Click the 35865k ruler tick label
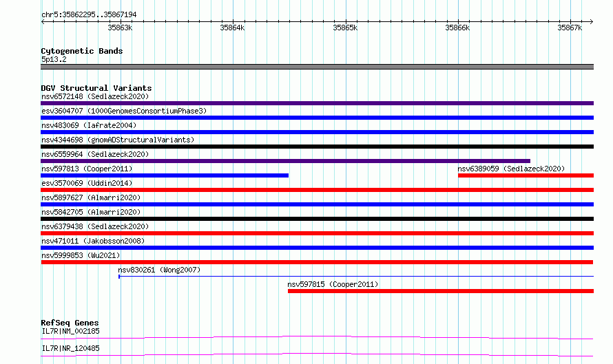 [x=345, y=28]
